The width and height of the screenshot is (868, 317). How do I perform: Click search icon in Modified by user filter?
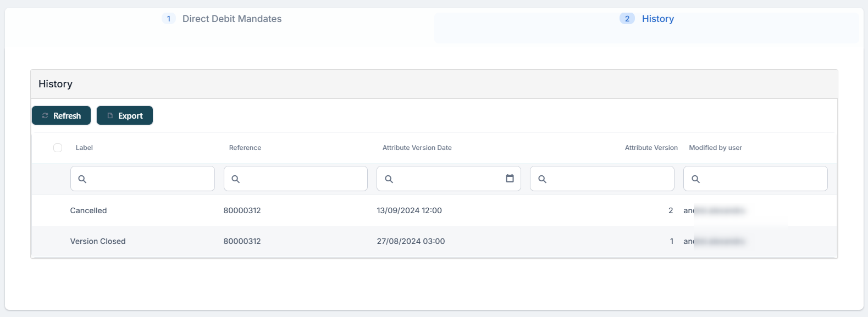(x=695, y=179)
